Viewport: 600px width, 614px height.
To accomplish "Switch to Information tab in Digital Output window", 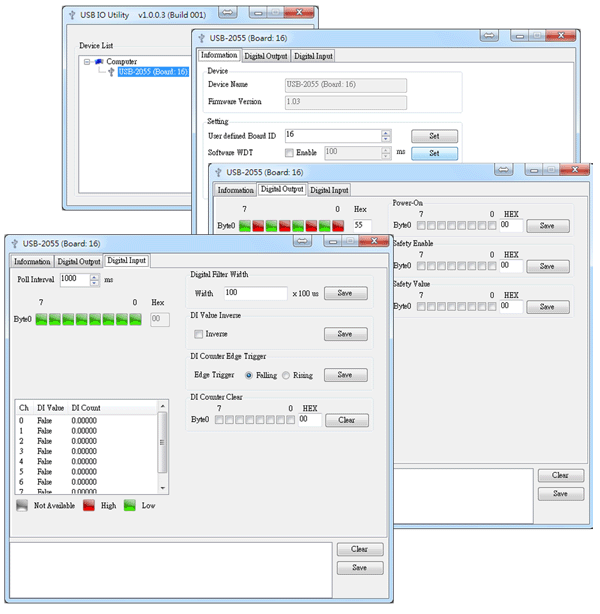I will tap(235, 190).
